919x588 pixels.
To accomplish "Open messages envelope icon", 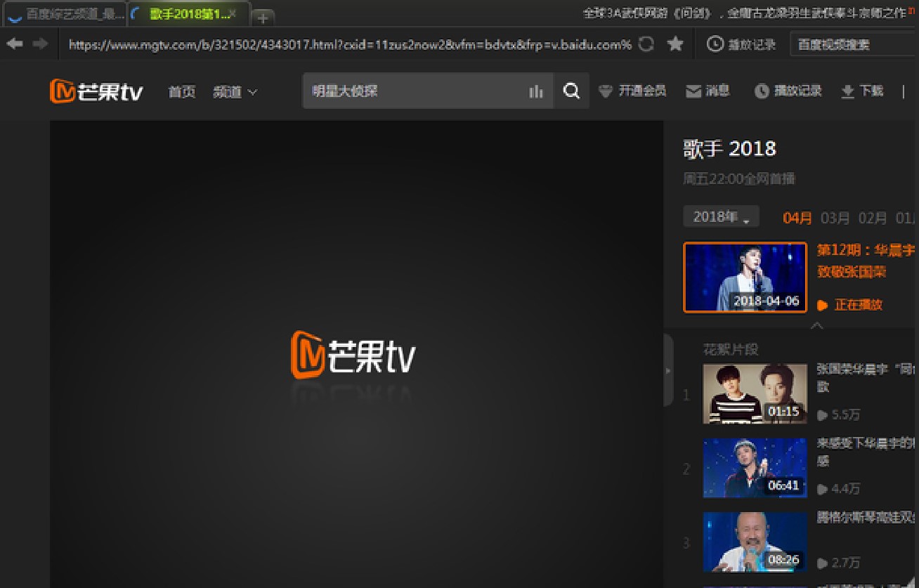I will pyautogui.click(x=693, y=91).
